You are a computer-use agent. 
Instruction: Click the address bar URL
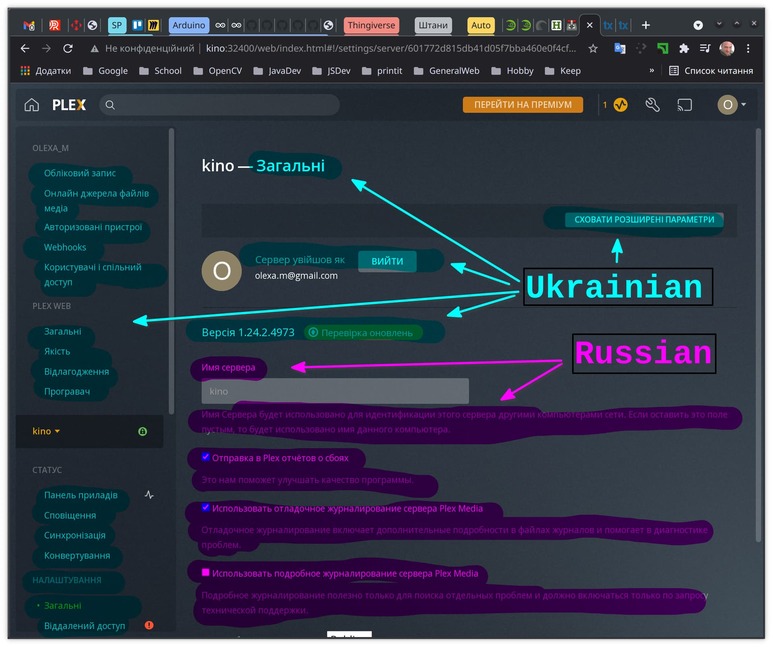point(391,48)
